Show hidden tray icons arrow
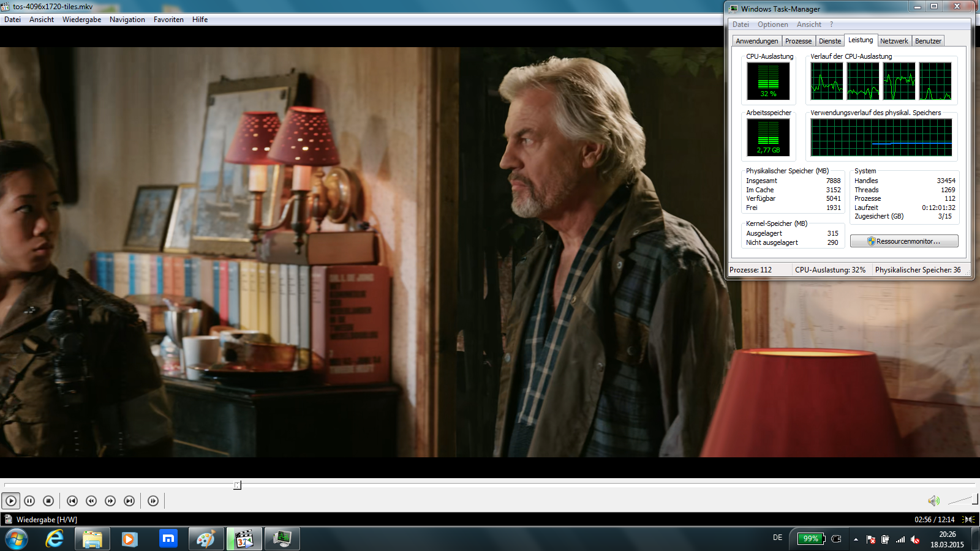 (856, 539)
